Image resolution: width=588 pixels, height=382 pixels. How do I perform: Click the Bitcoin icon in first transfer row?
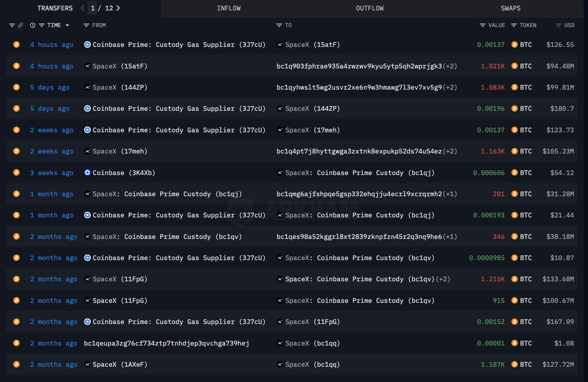(x=16, y=44)
